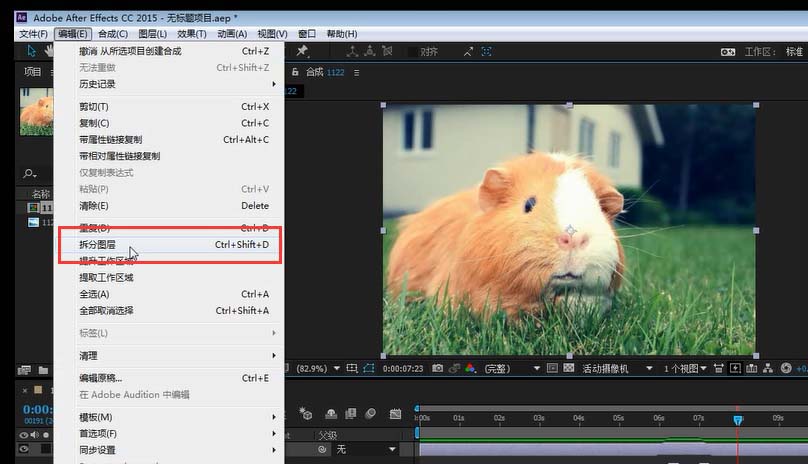This screenshot has height=464, width=808.
Task: Click the blue playhead on the timeline
Action: click(738, 420)
